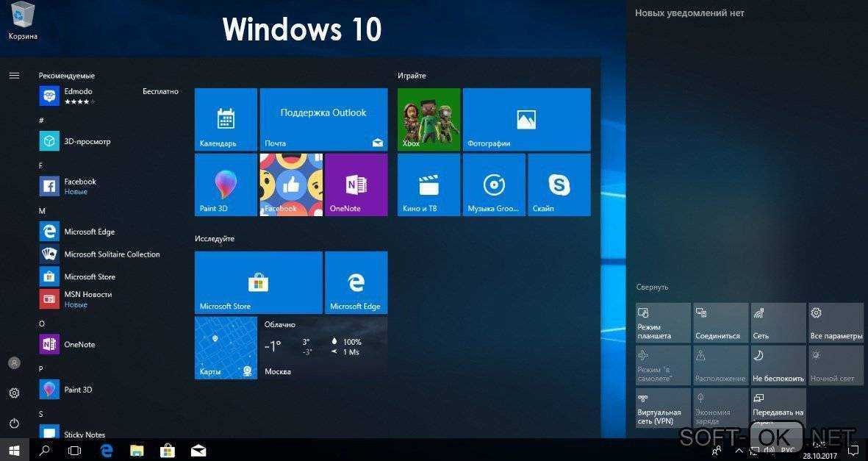The width and height of the screenshot is (868, 461).
Task: Open the Facebook tile with emoji
Action: pos(291,185)
